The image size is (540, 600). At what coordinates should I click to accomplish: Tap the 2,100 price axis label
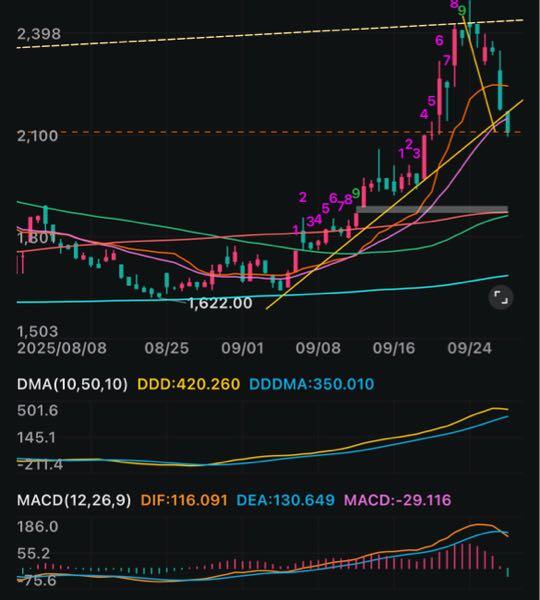[x=38, y=136]
